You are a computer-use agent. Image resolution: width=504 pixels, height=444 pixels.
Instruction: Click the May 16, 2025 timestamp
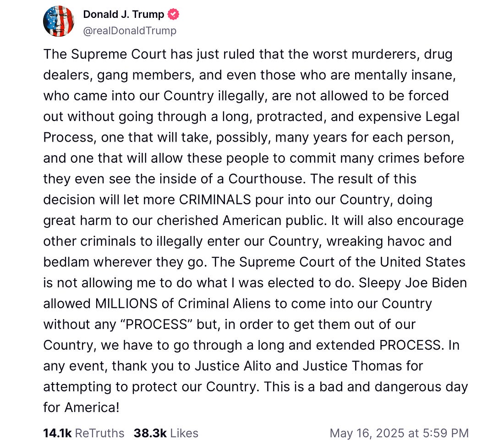[x=399, y=433]
